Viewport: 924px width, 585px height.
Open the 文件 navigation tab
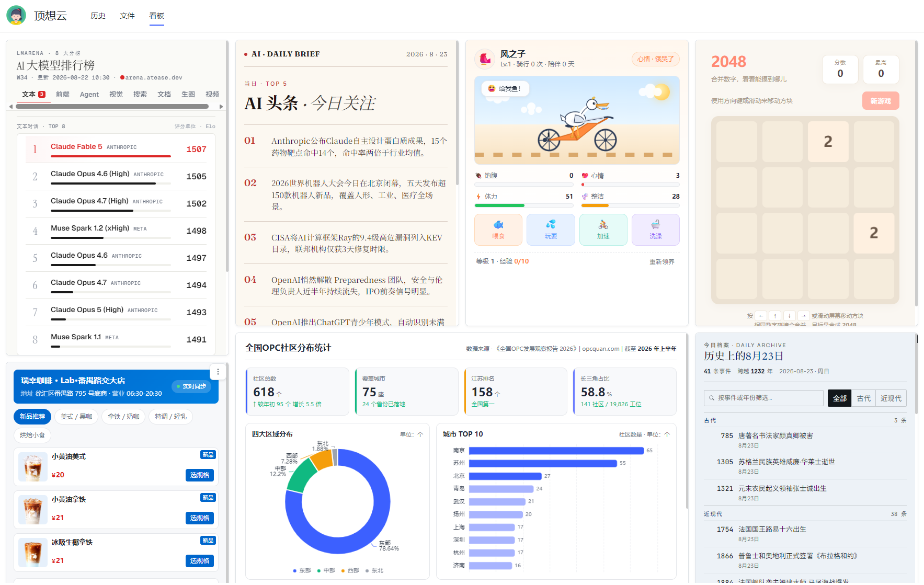pyautogui.click(x=127, y=16)
